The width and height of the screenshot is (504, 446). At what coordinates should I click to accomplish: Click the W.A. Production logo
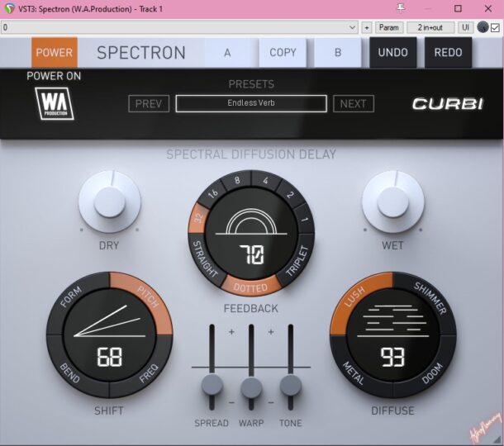point(55,105)
